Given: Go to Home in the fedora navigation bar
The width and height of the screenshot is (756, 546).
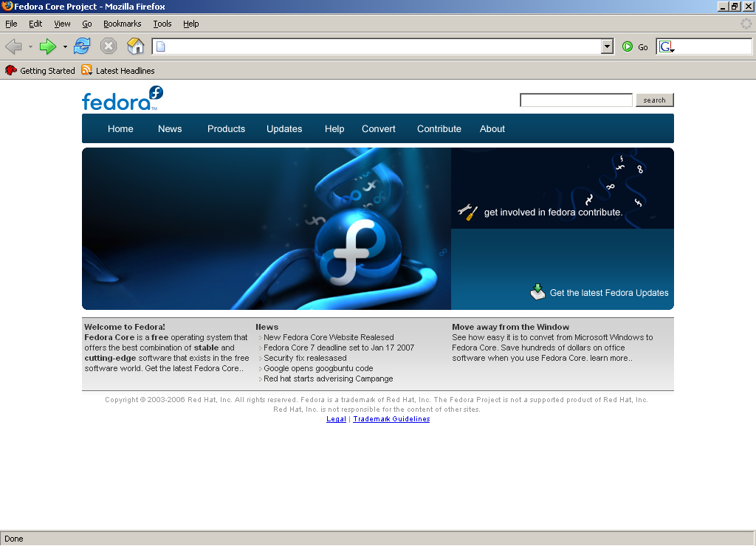Looking at the screenshot, I should click(120, 128).
